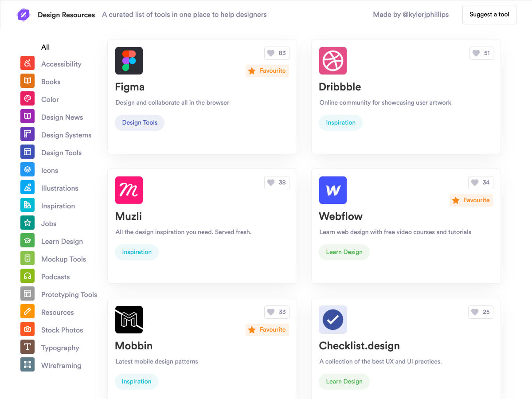This screenshot has height=399, width=532.
Task: Select the Stock Photos camera icon
Action: click(x=27, y=329)
